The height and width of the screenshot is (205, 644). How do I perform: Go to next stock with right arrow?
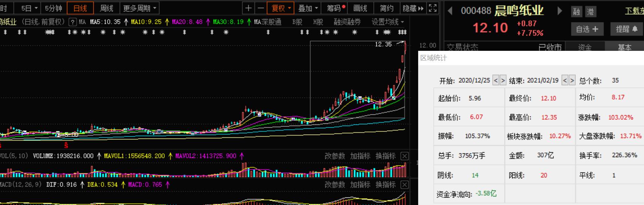[x=559, y=11]
